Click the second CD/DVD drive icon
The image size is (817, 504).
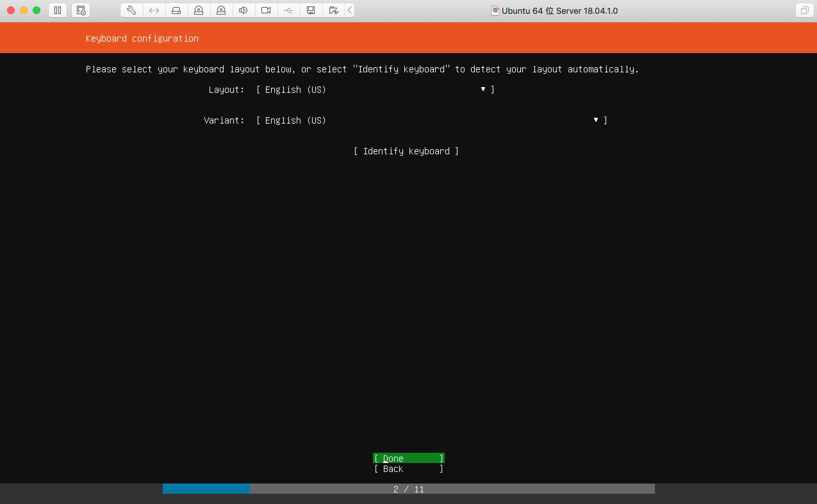(x=221, y=10)
